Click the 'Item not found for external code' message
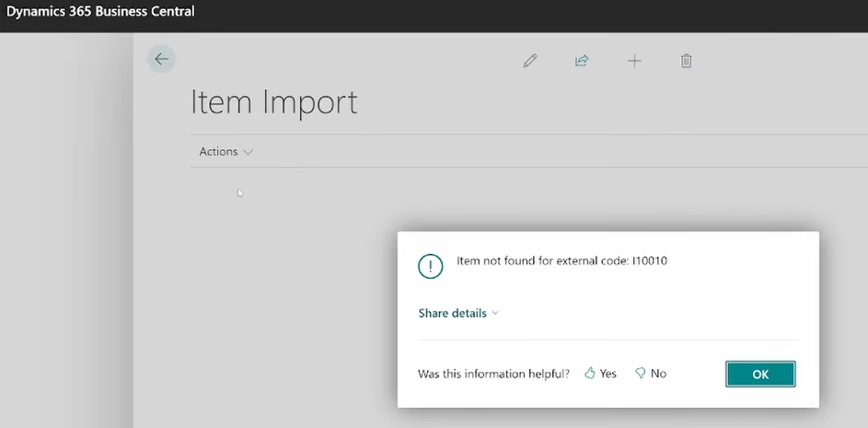 [x=561, y=260]
